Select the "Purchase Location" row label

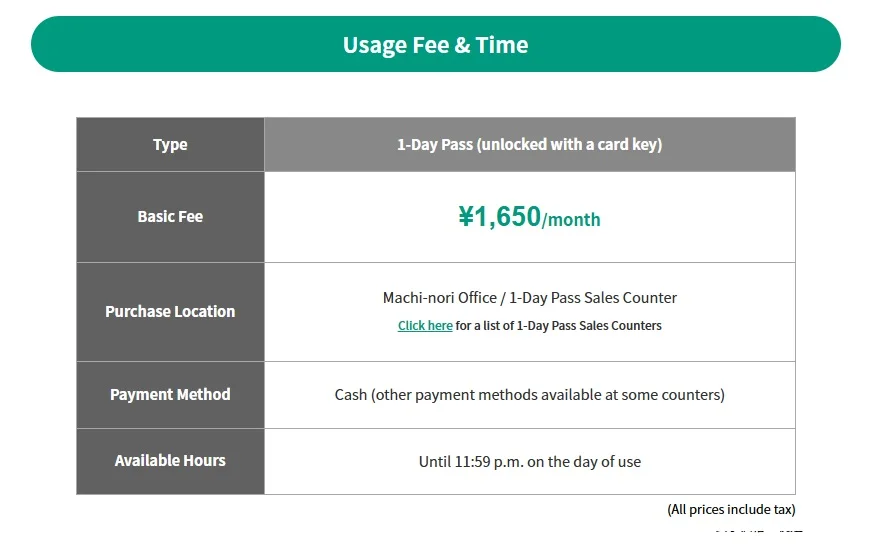(x=170, y=312)
